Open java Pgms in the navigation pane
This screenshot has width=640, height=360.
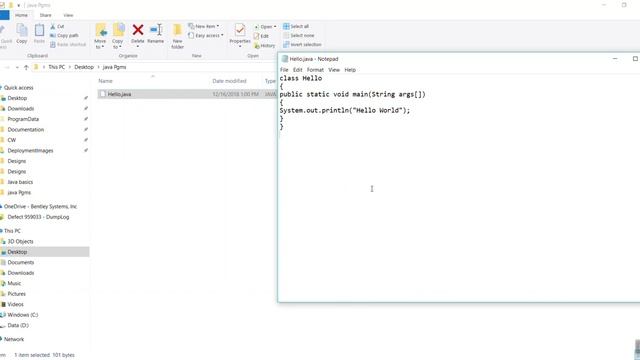[19, 192]
